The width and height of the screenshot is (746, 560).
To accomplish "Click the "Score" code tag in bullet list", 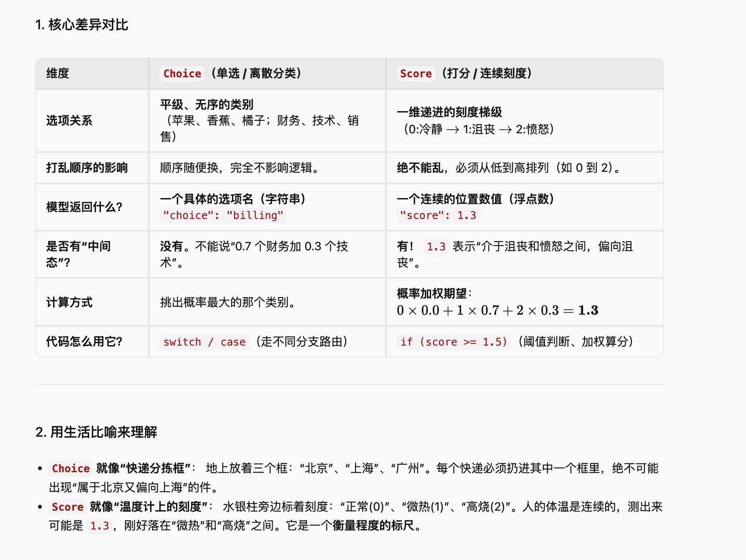I will [68, 507].
